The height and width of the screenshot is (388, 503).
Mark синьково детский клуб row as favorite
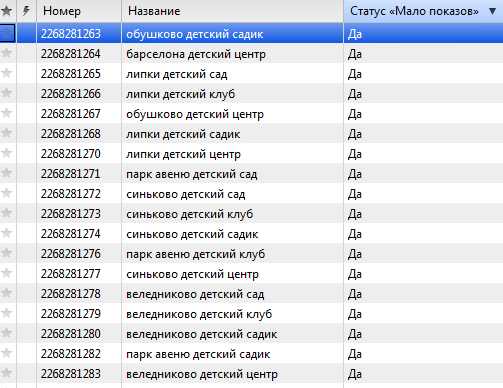(x=7, y=213)
